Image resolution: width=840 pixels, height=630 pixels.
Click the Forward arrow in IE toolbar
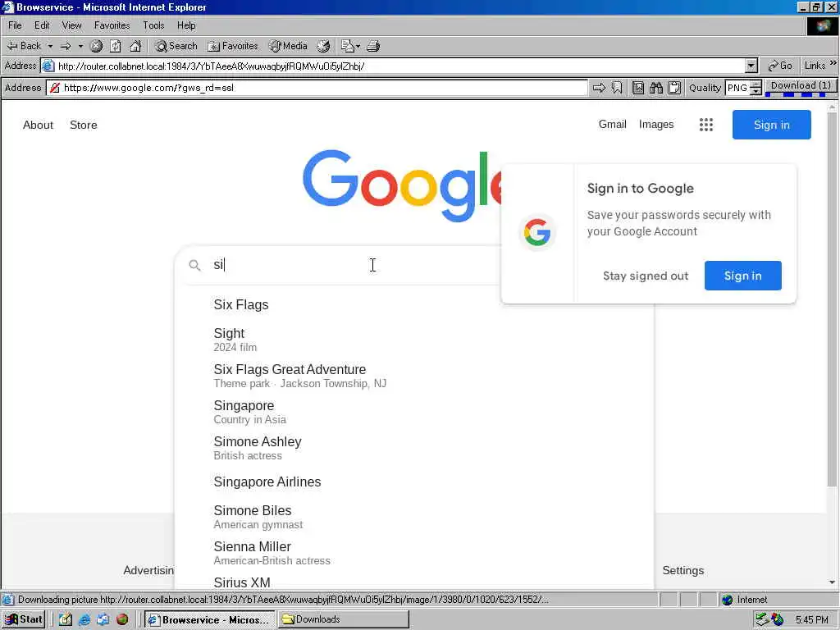(66, 46)
